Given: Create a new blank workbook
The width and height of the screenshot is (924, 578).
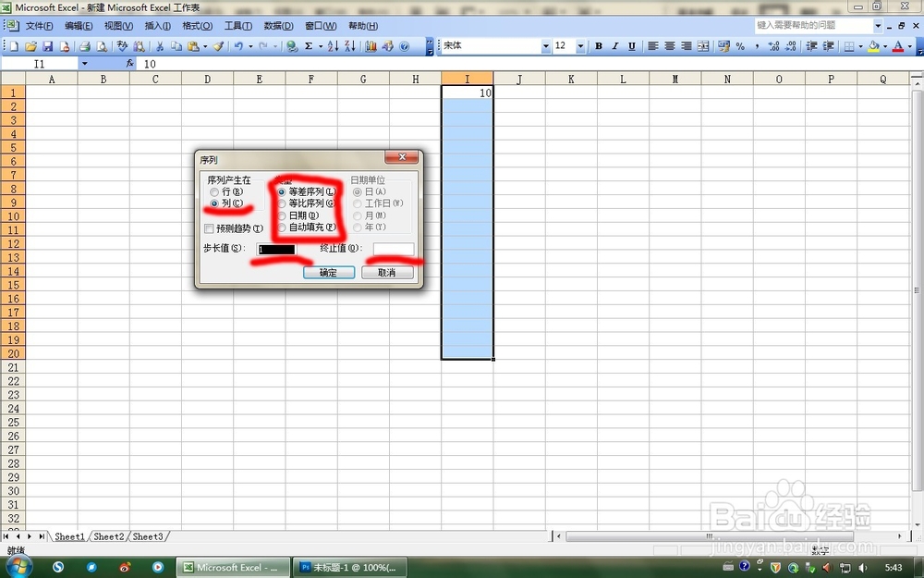Looking at the screenshot, I should 15,46.
